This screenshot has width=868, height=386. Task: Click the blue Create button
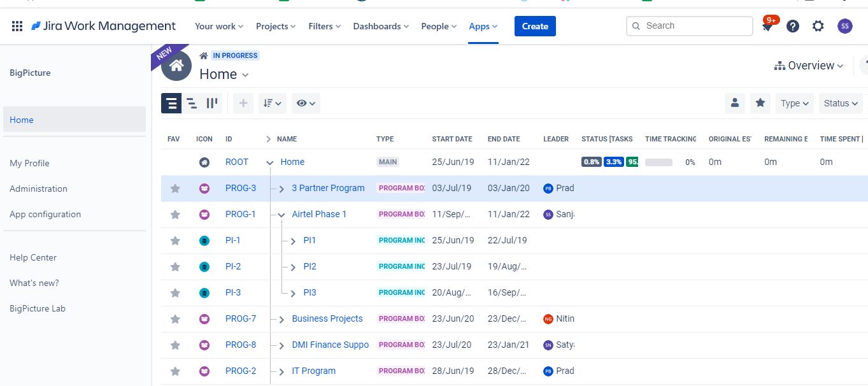(x=535, y=26)
